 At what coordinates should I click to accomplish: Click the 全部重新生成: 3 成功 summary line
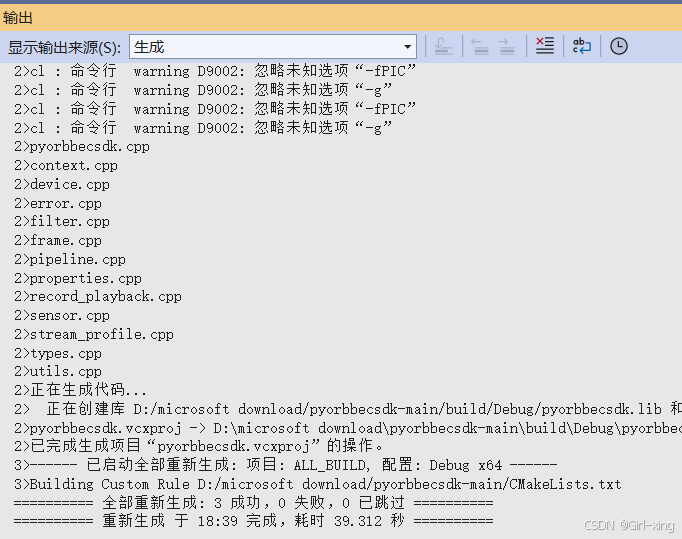point(254,503)
